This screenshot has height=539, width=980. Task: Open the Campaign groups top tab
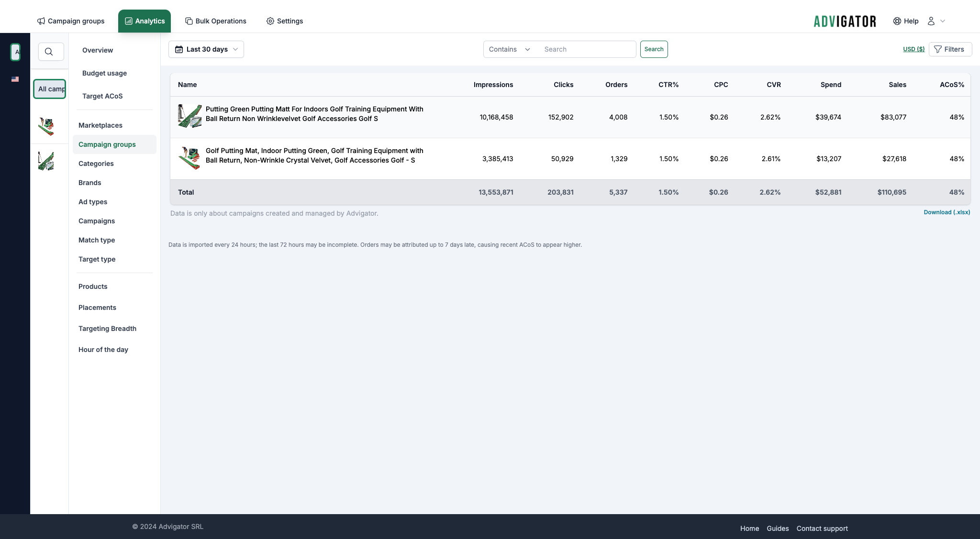71,21
